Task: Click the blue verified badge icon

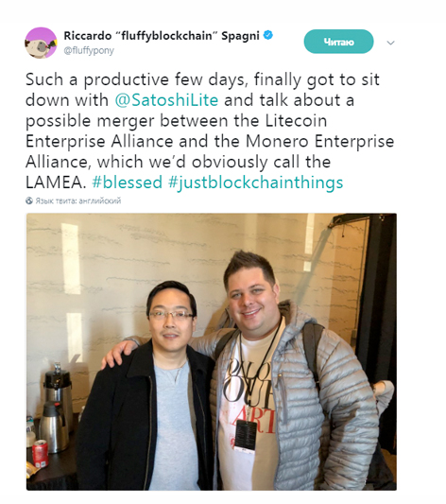Action: [268, 35]
